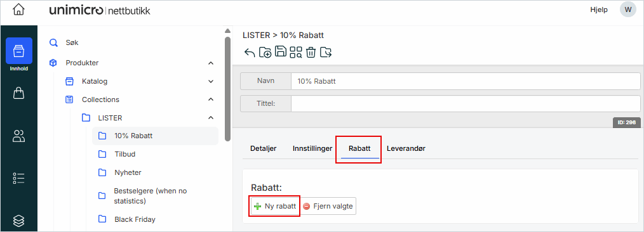Delete with the trash can icon
Viewport: 644px width, 232px height.
311,52
